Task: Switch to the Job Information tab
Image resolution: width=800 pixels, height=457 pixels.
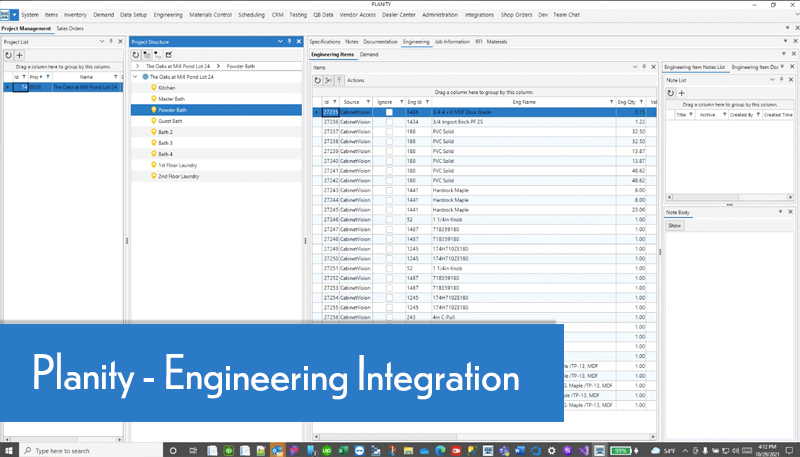Action: click(452, 42)
